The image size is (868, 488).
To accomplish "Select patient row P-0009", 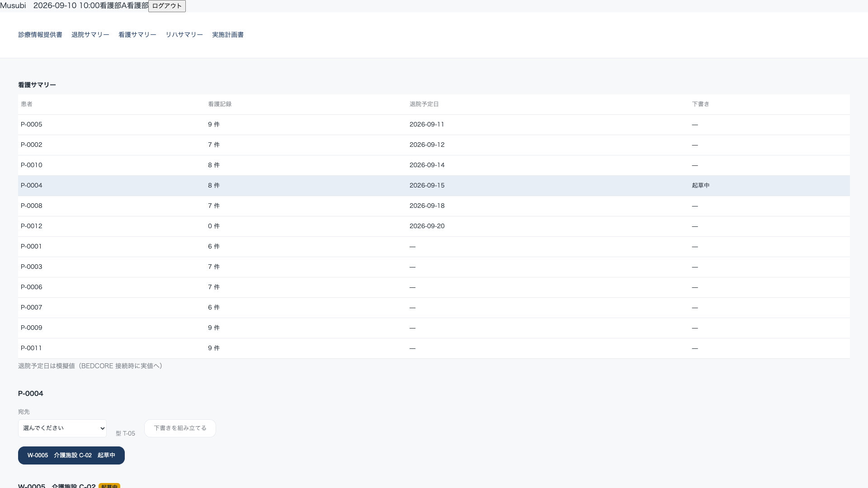I will point(434,328).
